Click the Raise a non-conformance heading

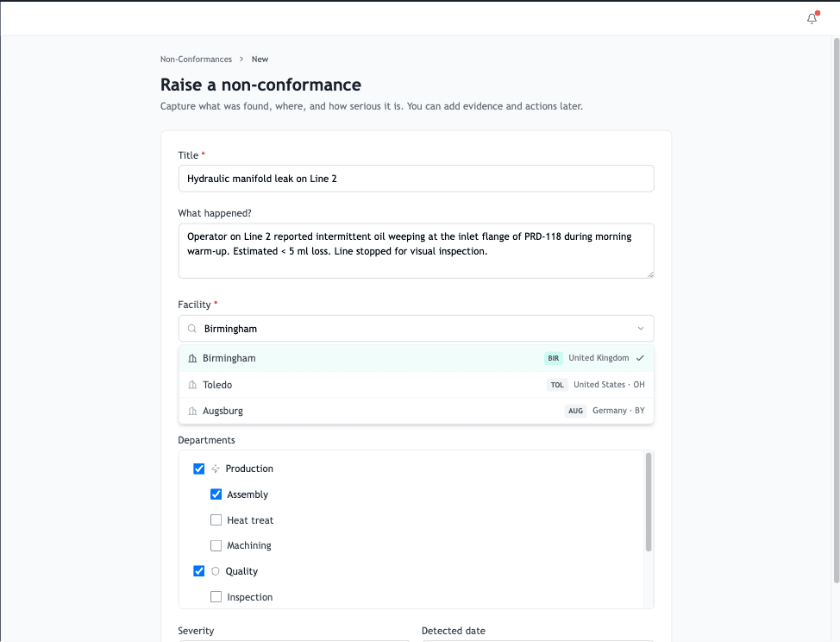pyautogui.click(x=261, y=85)
